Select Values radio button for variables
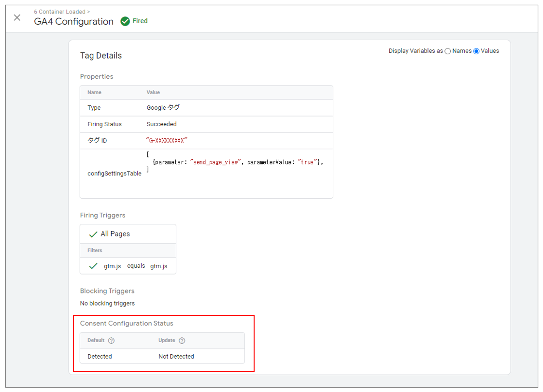The image size is (543, 392). click(476, 51)
